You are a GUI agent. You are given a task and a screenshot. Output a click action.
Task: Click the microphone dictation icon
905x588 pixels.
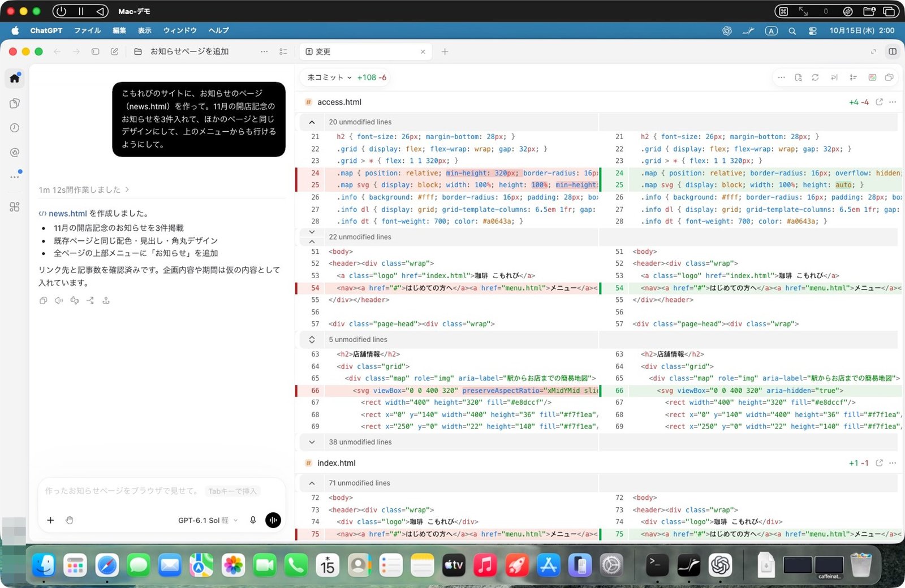coord(253,520)
